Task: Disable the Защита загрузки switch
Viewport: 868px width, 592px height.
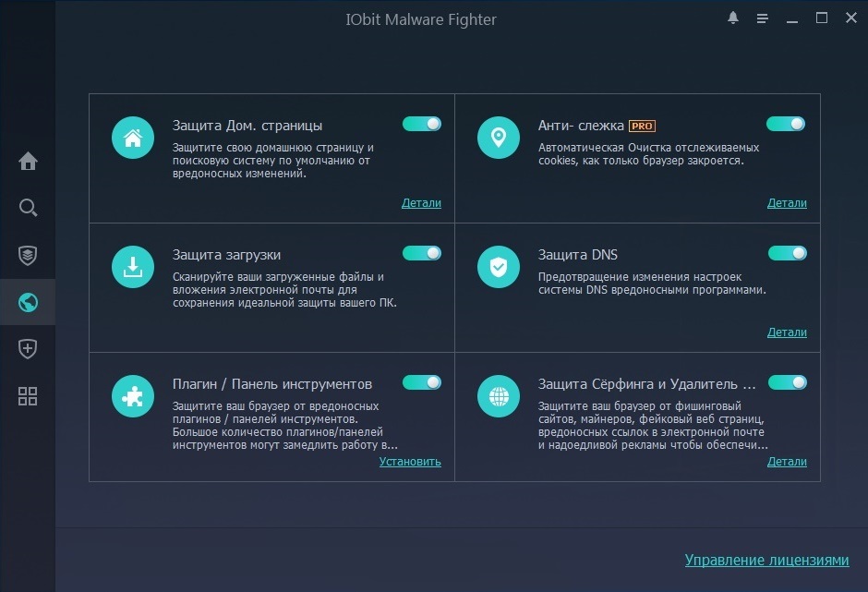Action: (421, 253)
